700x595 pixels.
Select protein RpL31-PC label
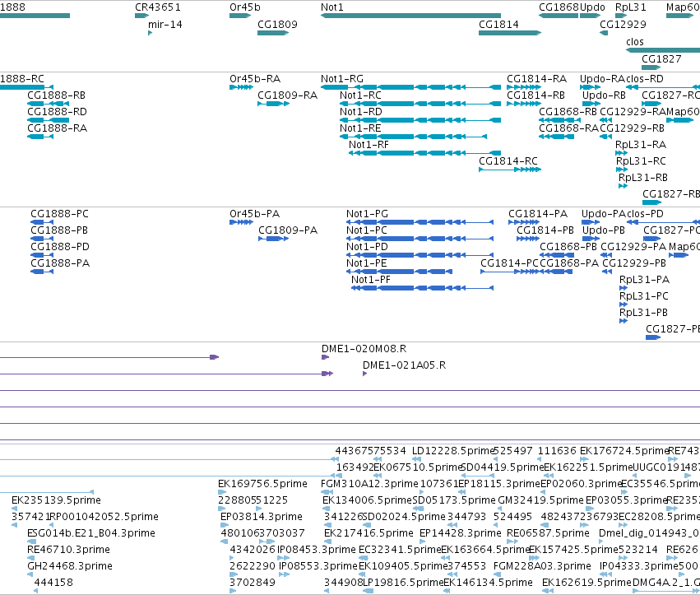pyautogui.click(x=644, y=296)
